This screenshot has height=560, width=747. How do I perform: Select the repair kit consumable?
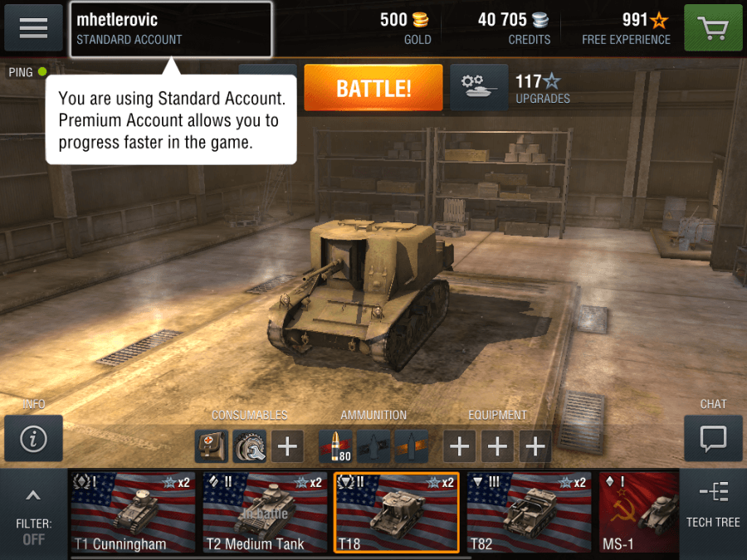click(250, 446)
